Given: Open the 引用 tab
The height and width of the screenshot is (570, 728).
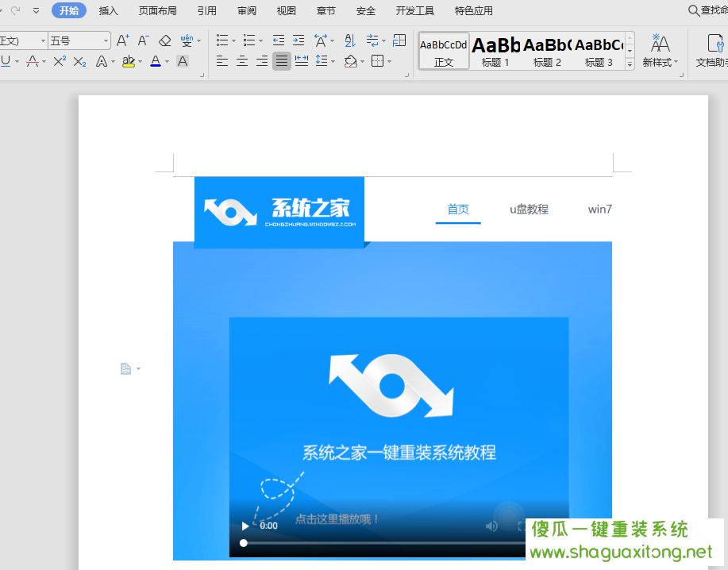Looking at the screenshot, I should pyautogui.click(x=206, y=10).
